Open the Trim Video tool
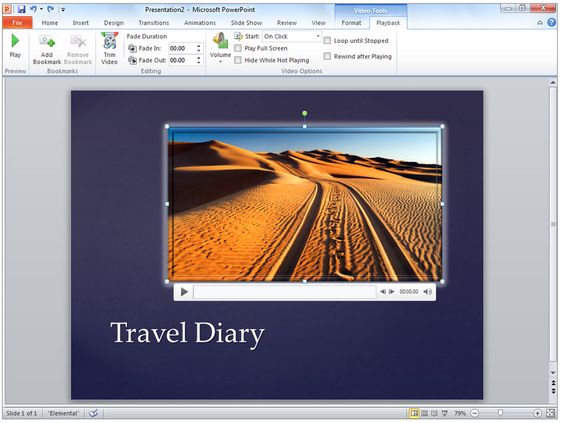 point(110,41)
